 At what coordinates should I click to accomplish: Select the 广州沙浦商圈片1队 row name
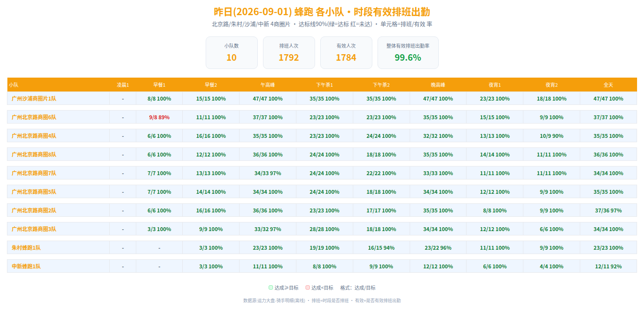pos(34,98)
